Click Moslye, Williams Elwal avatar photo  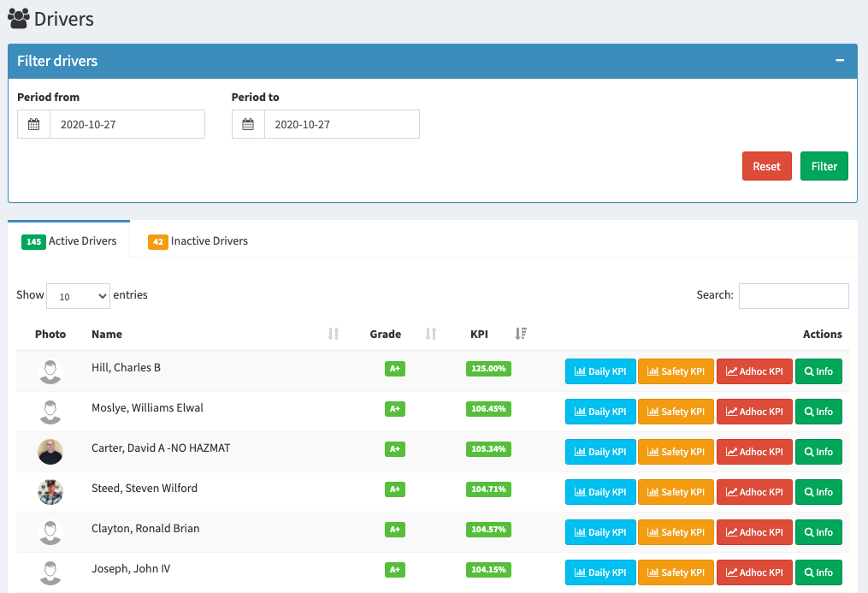click(50, 412)
